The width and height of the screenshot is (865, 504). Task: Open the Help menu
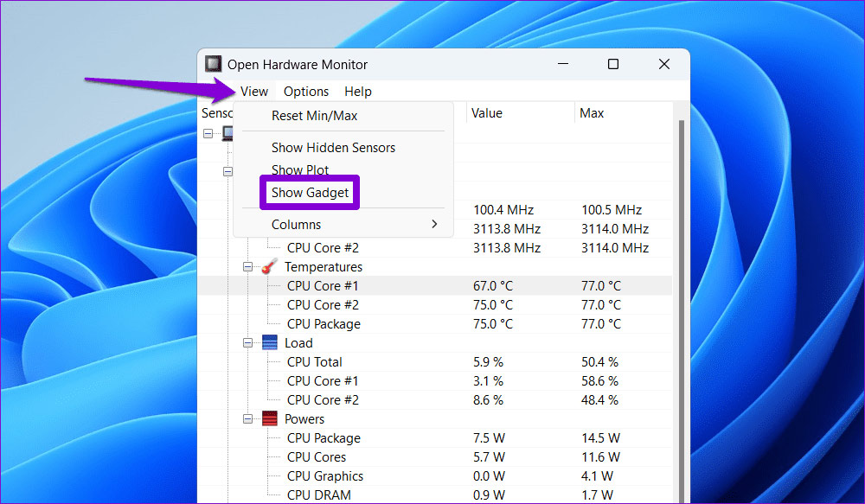tap(358, 92)
